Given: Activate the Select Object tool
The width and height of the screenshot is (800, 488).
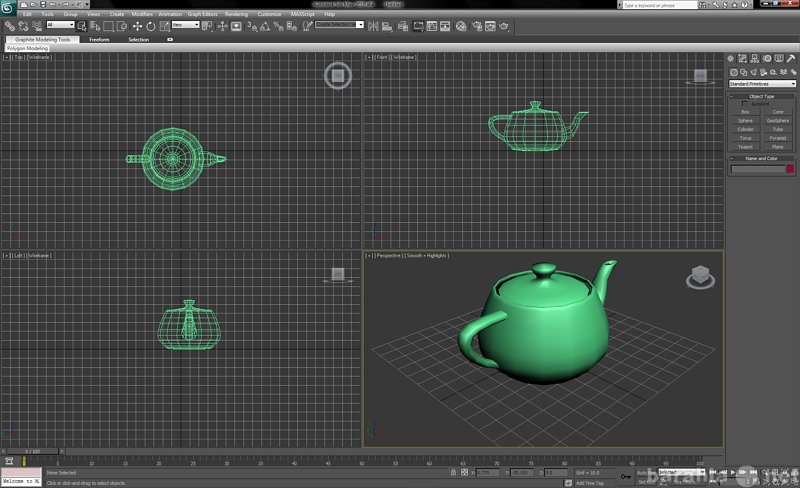Looking at the screenshot, I should (82, 26).
